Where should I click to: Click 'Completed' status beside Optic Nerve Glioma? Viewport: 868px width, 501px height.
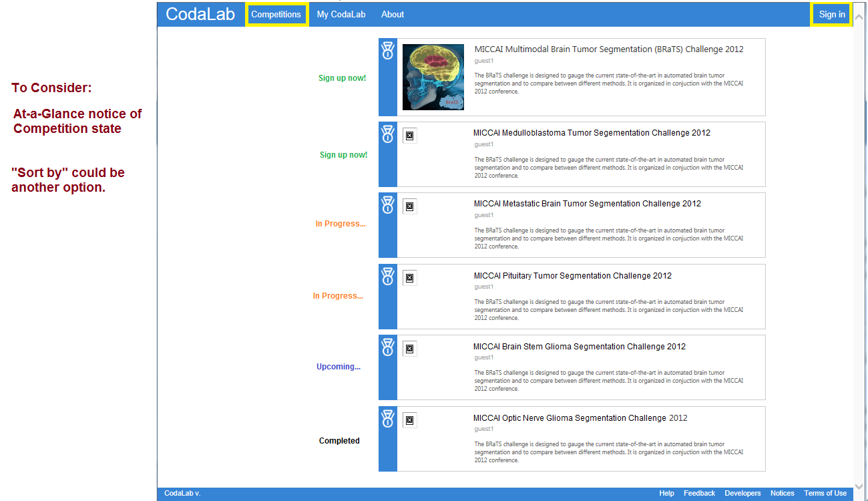tap(339, 441)
